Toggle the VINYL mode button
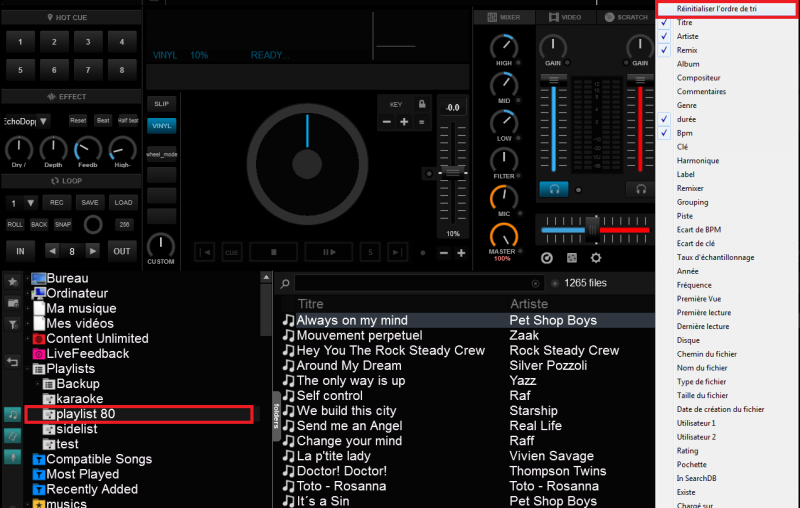This screenshot has height=508, width=800. tap(162, 125)
